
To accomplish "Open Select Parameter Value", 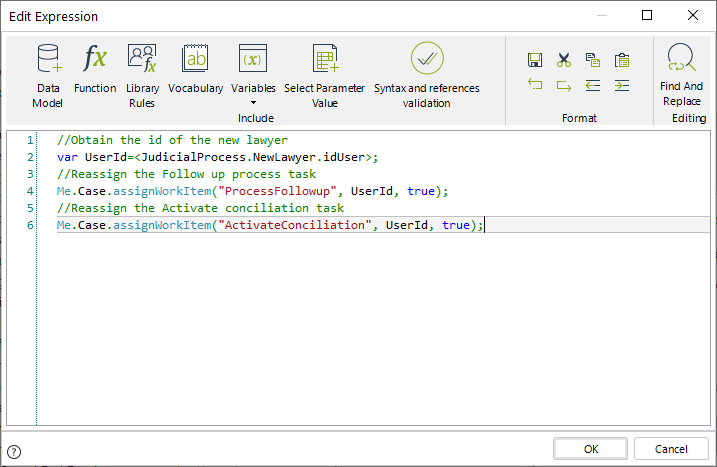I will tap(325, 76).
